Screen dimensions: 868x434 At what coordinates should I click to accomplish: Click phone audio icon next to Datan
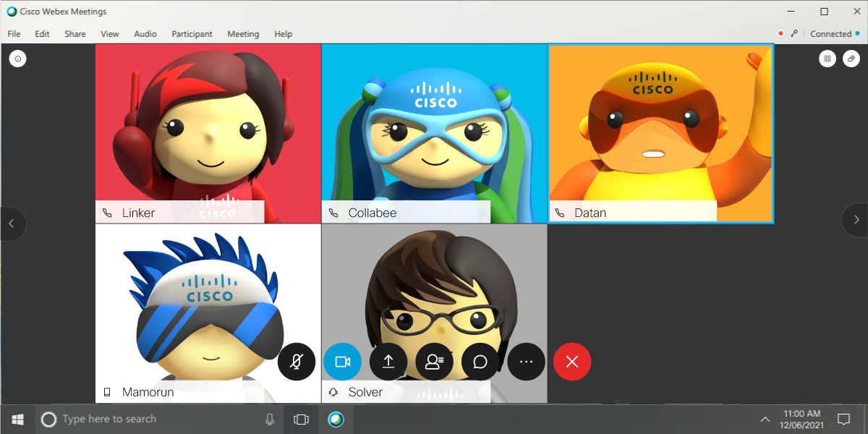click(560, 213)
